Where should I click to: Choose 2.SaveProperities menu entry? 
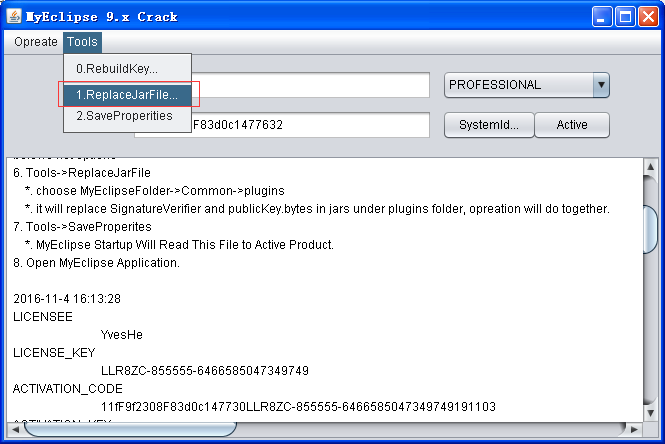pos(127,116)
